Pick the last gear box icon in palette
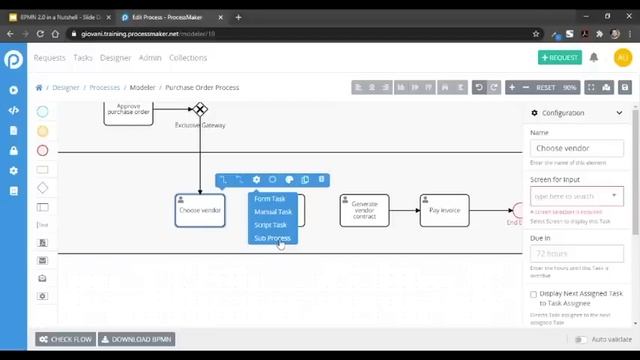This screenshot has height=360, width=640. point(42,296)
